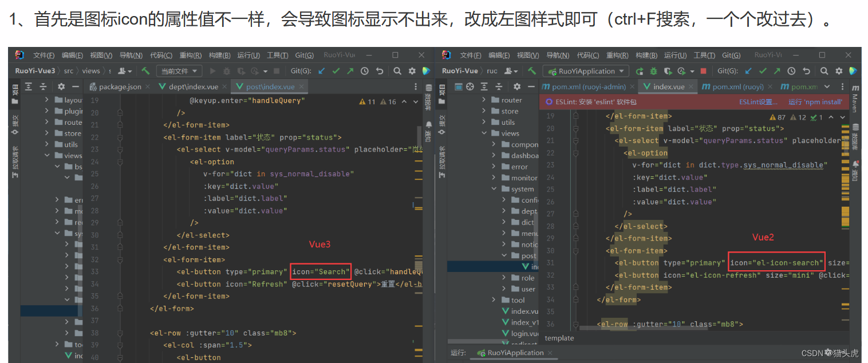Click the ESLint设置... link in banner
The image size is (868, 363).
(x=758, y=102)
